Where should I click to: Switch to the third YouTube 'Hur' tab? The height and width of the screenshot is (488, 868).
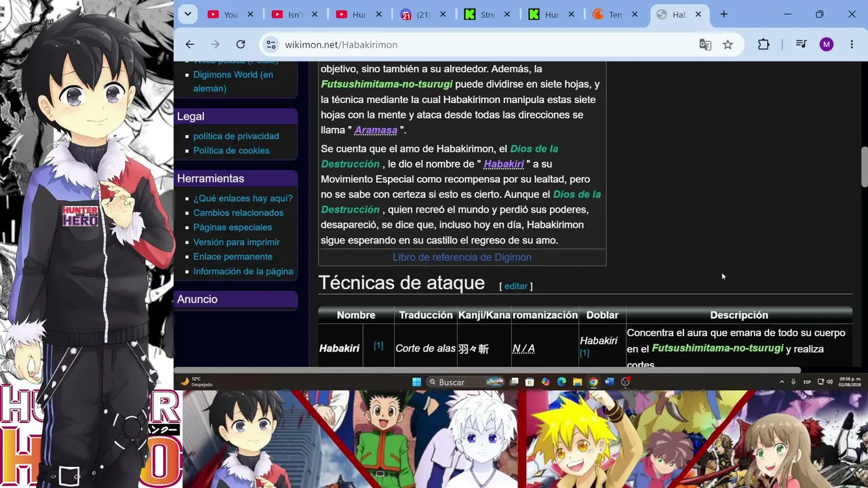point(360,14)
